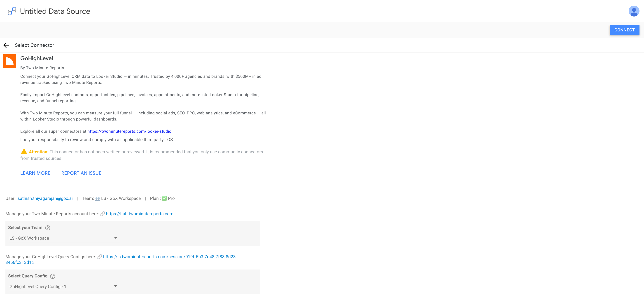Click the yellow Attention warning icon
644x298 pixels.
(x=24, y=151)
